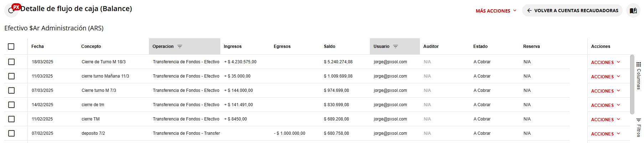644x143 pixels.
Task: Check the row dated 18/03/2025
Action: (11, 62)
